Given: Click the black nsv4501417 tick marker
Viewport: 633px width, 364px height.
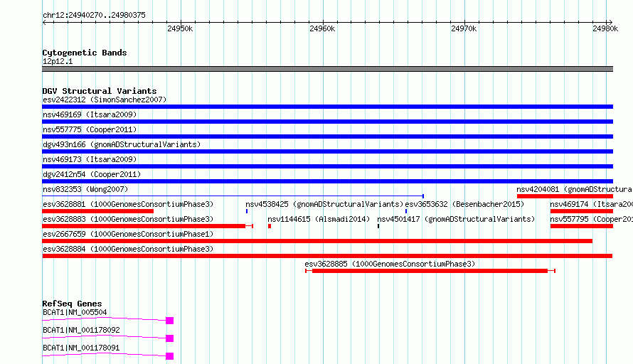Looking at the screenshot, I should 378,226.
